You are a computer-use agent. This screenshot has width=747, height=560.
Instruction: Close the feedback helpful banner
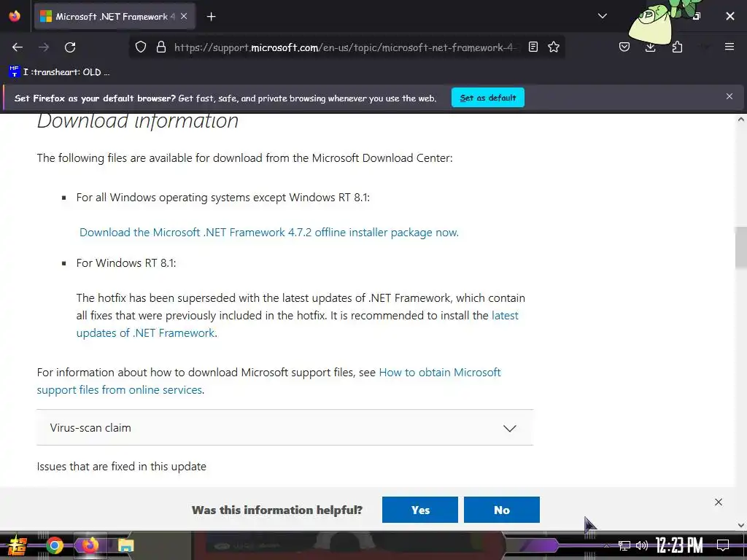click(x=719, y=502)
